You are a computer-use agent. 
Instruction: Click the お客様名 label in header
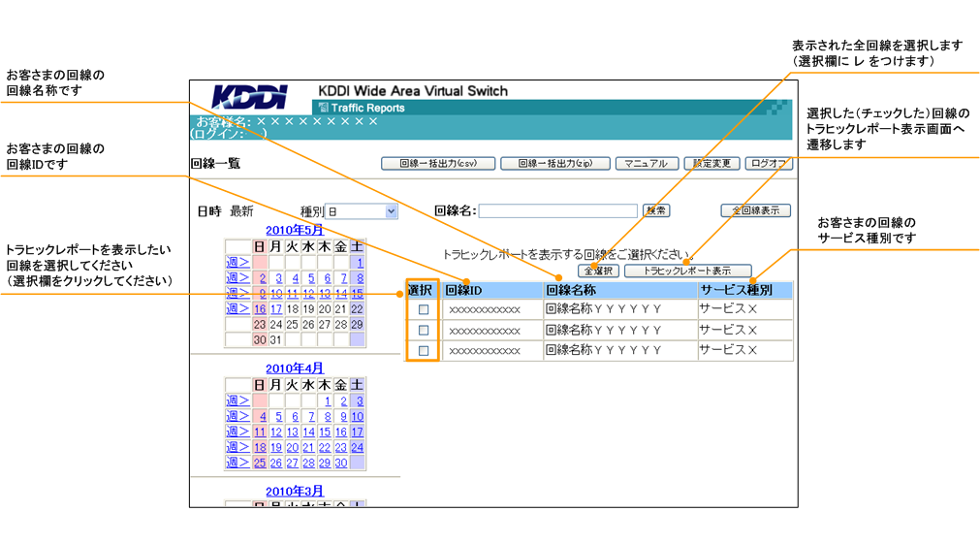[x=223, y=121]
